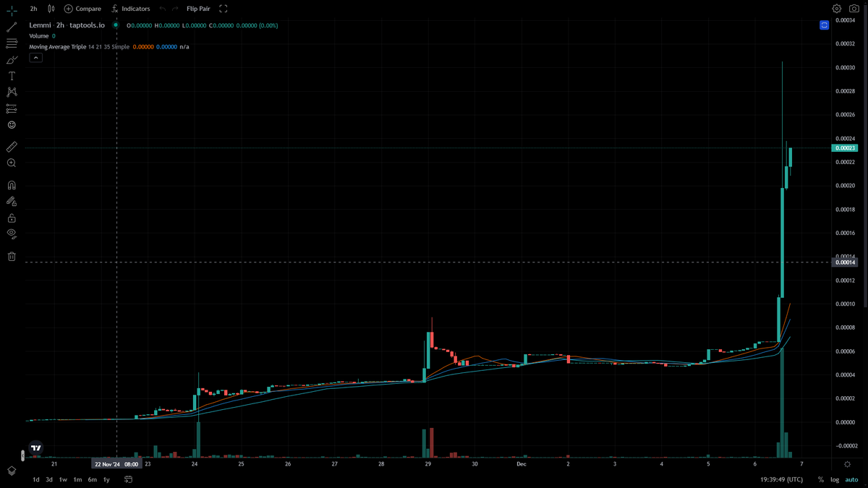Click the Compare symbol button

(82, 9)
